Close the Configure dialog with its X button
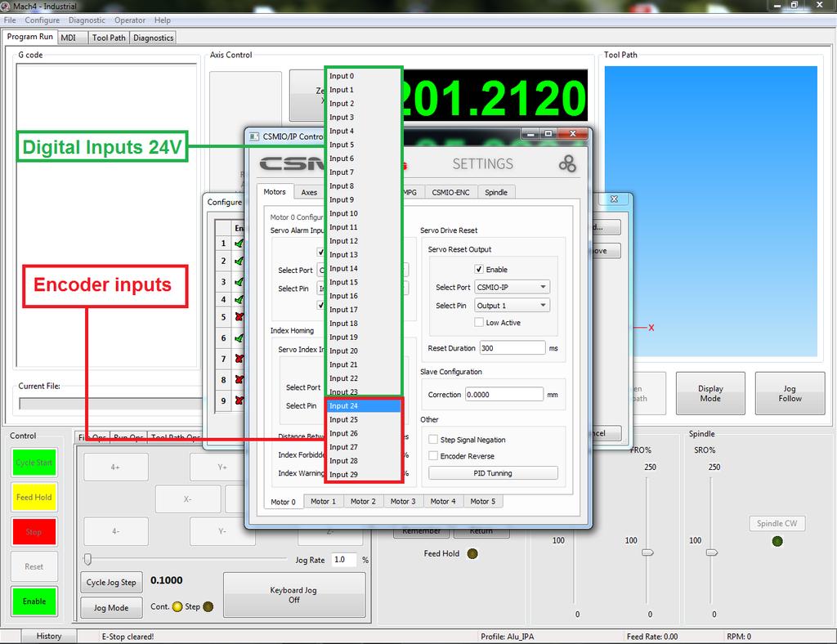Image resolution: width=837 pixels, height=644 pixels. pyautogui.click(x=614, y=199)
